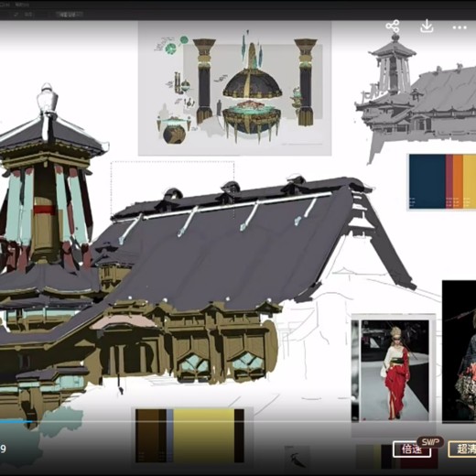Open the 超清 video quality selector
The height and width of the screenshot is (476, 476).
click(462, 449)
